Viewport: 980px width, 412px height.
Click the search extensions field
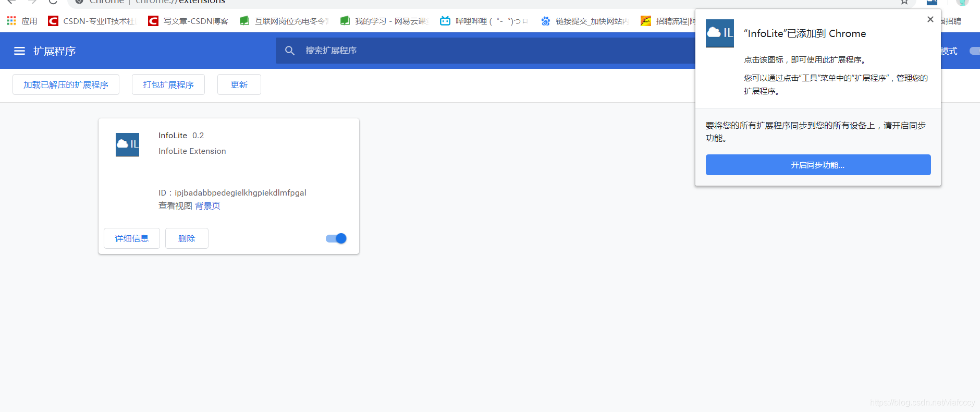point(485,51)
